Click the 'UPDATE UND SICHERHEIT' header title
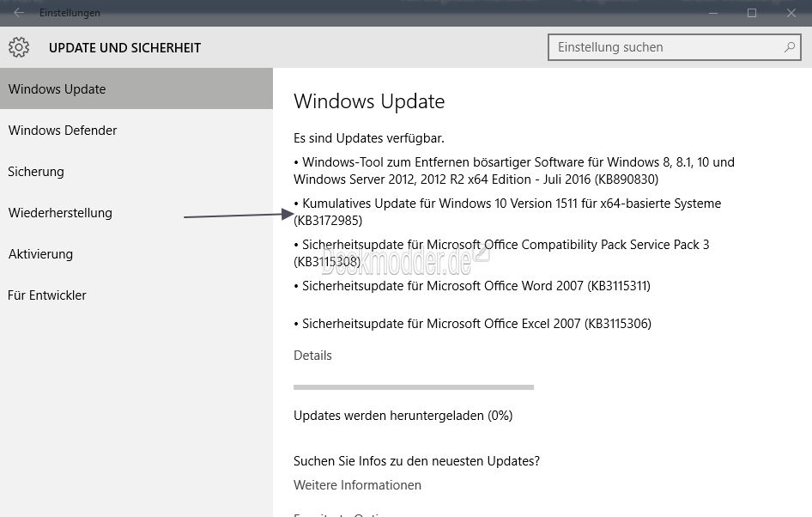812x517 pixels. pyautogui.click(x=124, y=47)
